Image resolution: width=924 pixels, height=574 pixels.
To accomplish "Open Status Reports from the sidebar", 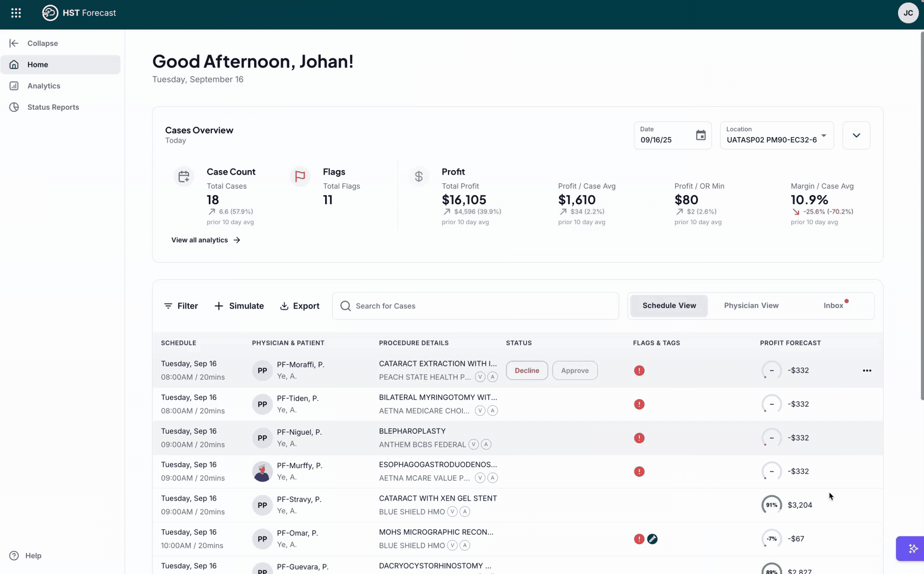I will tap(53, 107).
